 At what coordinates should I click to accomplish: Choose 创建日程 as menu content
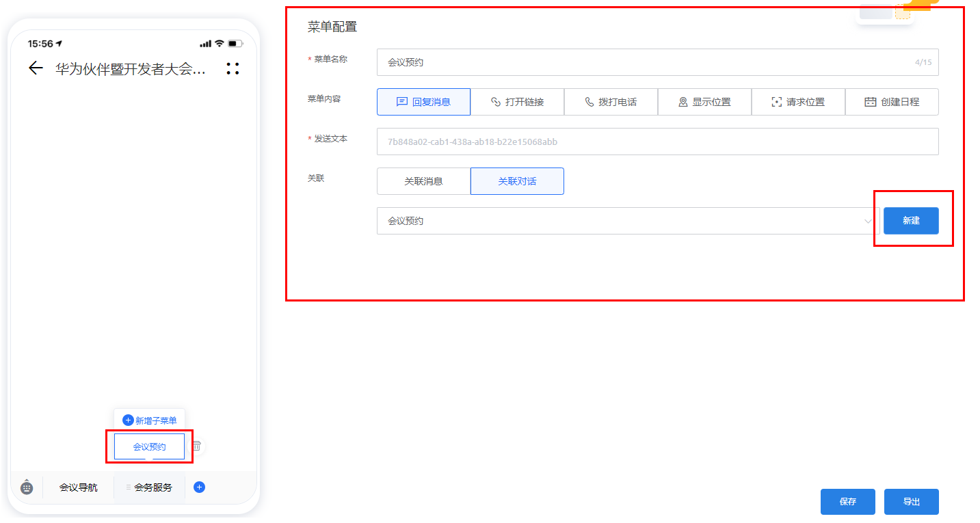892,102
